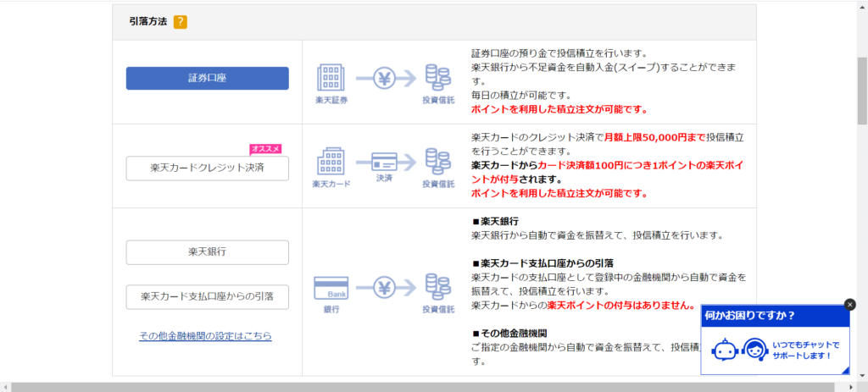
Task: Select the 楽天銀行 button
Action: (x=207, y=252)
